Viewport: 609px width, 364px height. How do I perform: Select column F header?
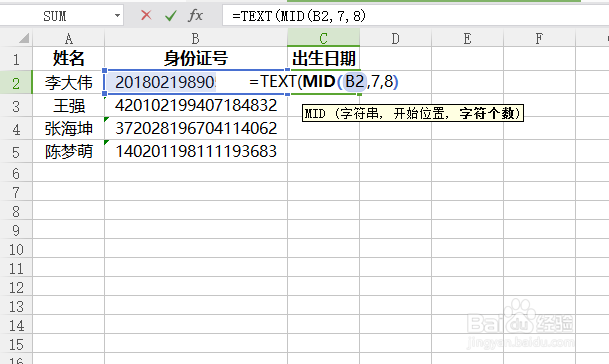[x=539, y=38]
